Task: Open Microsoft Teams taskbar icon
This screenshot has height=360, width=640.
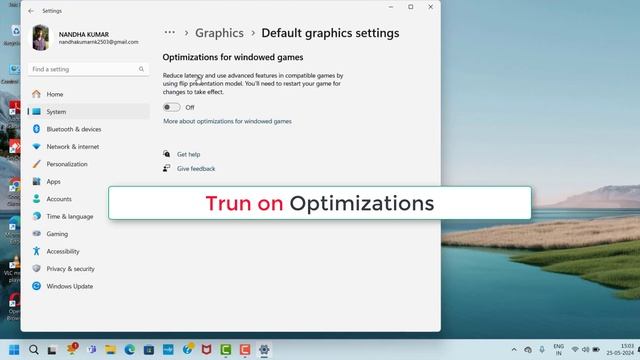Action: point(92,349)
